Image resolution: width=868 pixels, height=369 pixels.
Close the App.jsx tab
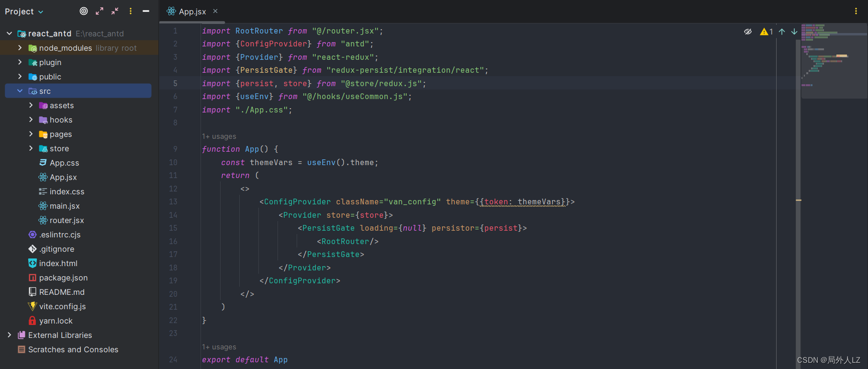click(x=215, y=11)
